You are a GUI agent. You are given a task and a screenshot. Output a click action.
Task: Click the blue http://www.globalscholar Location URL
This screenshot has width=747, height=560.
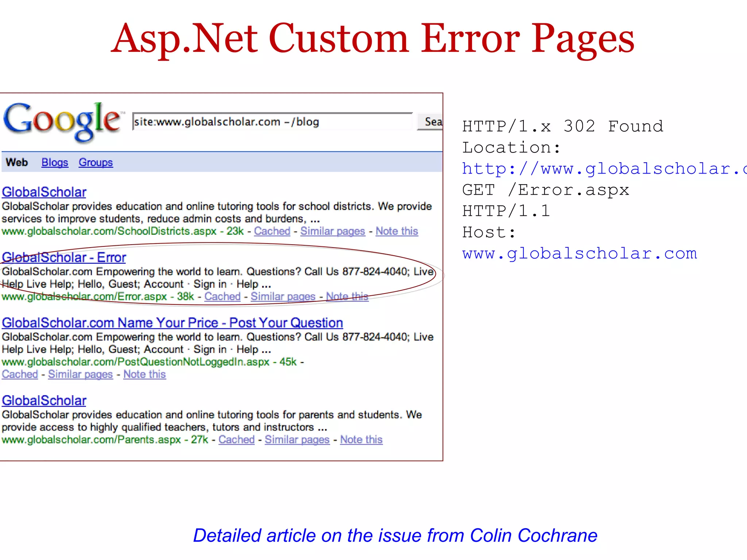(x=604, y=169)
